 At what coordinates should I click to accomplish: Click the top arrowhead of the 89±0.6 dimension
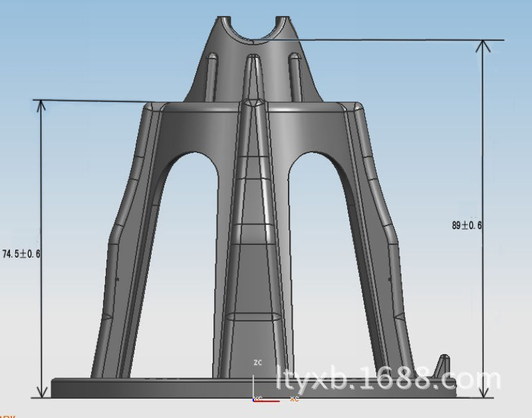point(483,45)
